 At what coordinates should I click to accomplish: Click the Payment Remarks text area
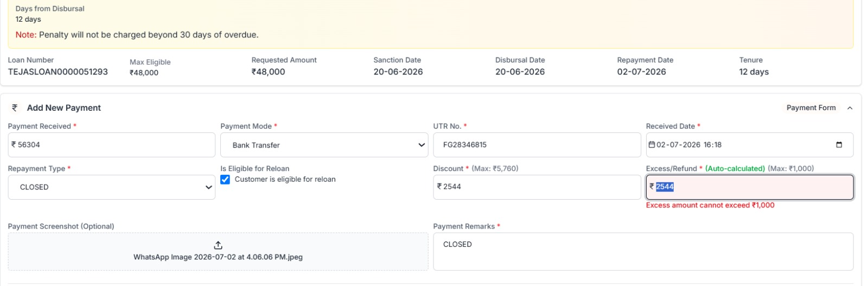(643, 251)
